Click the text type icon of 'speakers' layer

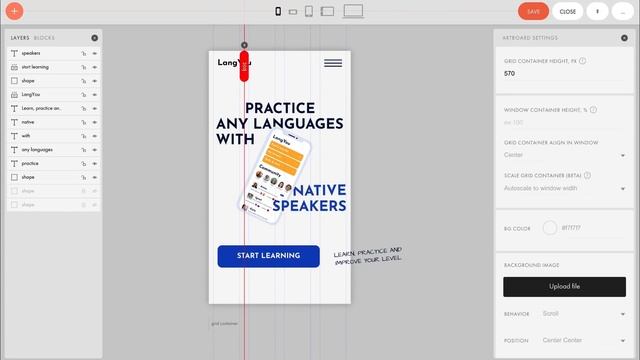[14, 53]
